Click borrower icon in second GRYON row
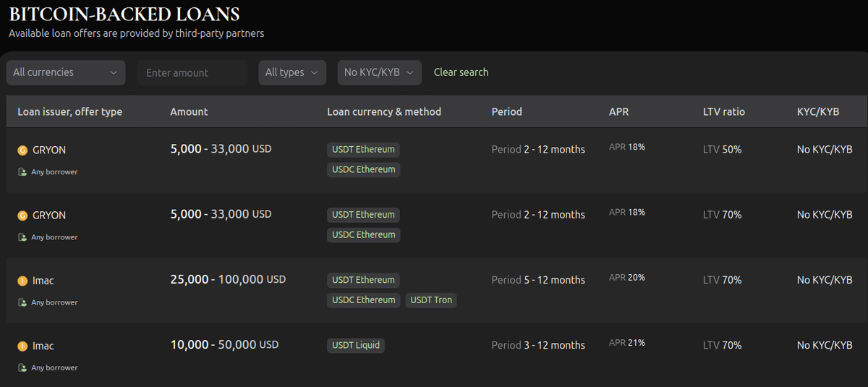Image resolution: width=868 pixels, height=387 pixels. [x=22, y=237]
